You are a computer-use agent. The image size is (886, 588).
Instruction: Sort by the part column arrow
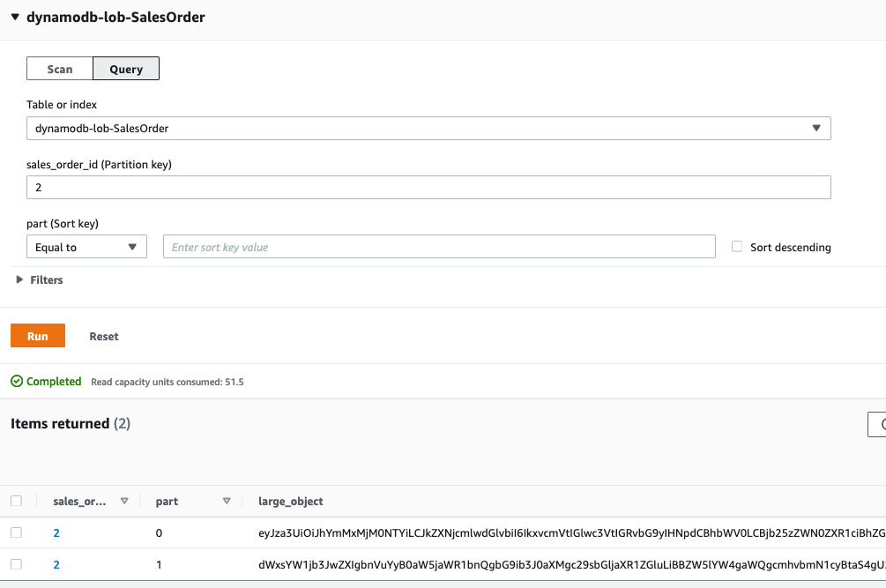click(227, 501)
